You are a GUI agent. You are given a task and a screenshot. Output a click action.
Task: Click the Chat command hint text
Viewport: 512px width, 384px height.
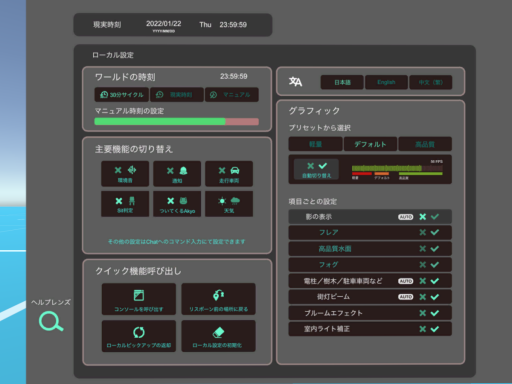[176, 241]
